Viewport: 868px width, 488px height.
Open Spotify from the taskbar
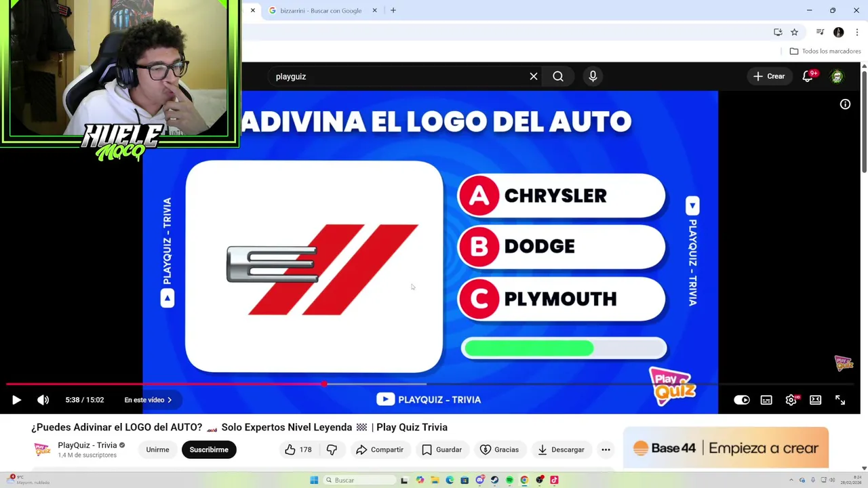pyautogui.click(x=509, y=480)
